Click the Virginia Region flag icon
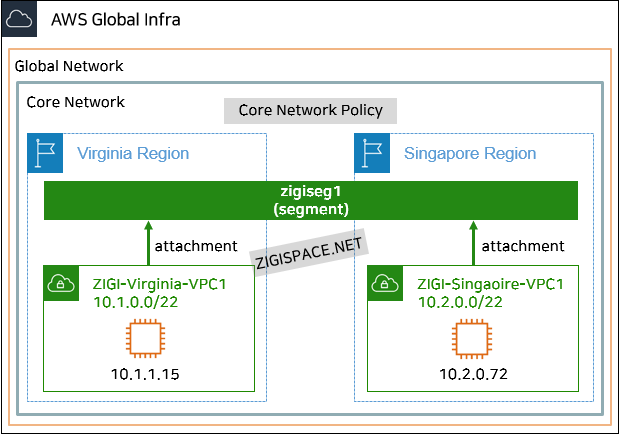The width and height of the screenshot is (620, 435). click(45, 153)
